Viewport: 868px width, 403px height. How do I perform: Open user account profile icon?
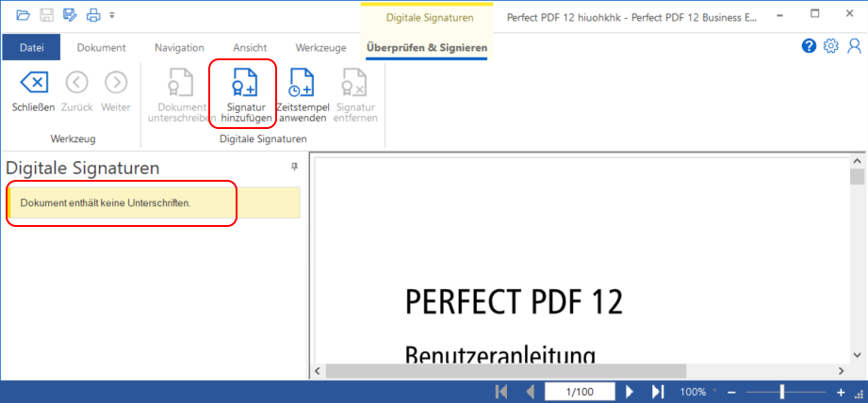pyautogui.click(x=854, y=46)
